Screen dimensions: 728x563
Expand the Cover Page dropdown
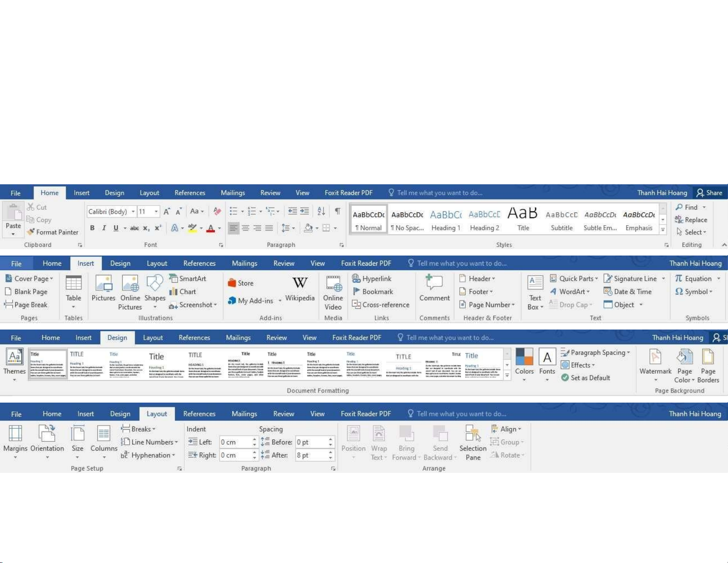[x=29, y=279]
